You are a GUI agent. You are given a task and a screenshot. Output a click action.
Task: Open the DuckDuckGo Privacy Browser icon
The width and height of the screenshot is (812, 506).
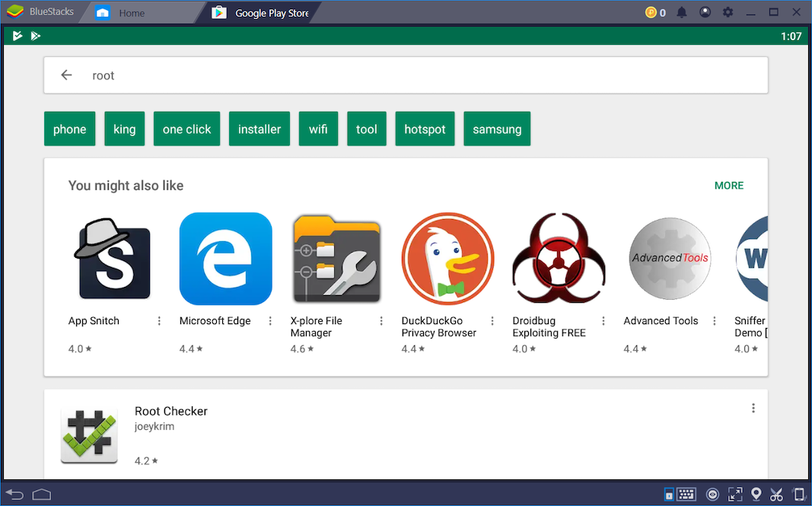click(448, 259)
